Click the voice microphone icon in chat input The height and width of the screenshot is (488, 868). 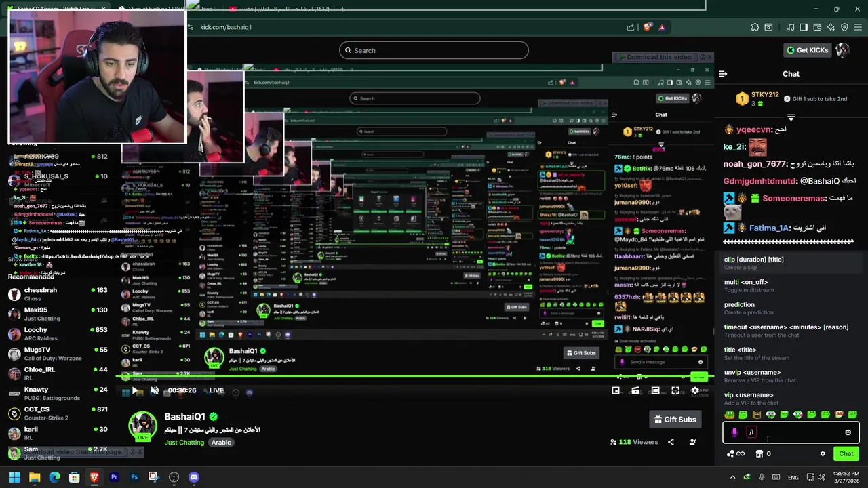(734, 432)
